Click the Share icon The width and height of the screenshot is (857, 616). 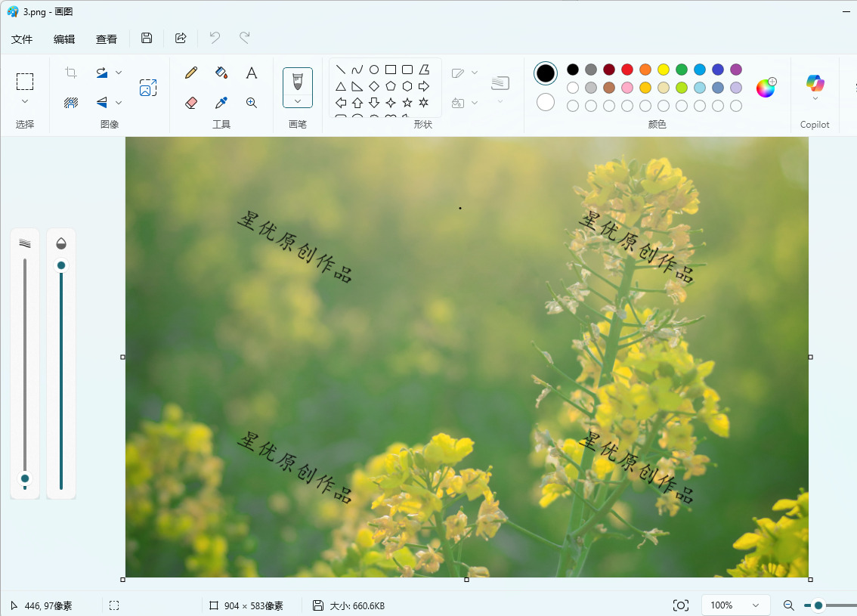click(x=181, y=38)
